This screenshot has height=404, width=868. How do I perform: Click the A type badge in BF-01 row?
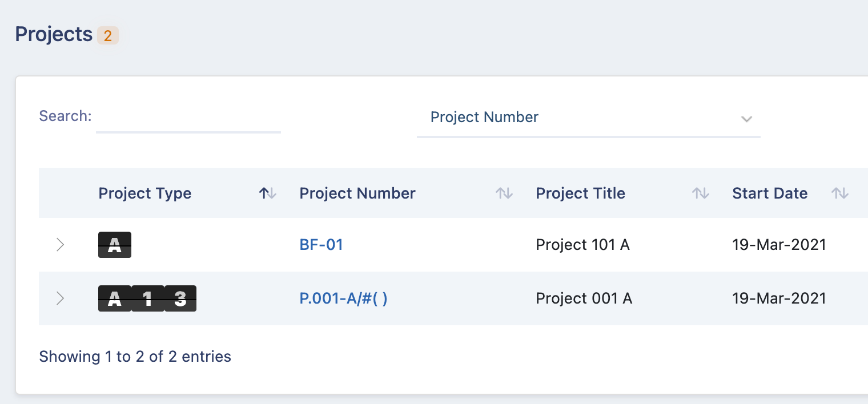[115, 245]
